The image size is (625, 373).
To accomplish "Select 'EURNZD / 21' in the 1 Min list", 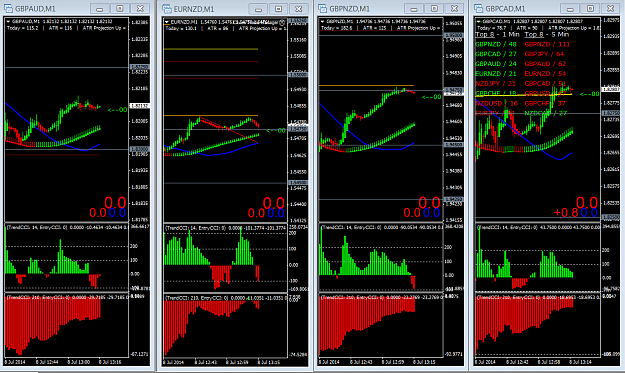I will click(495, 74).
